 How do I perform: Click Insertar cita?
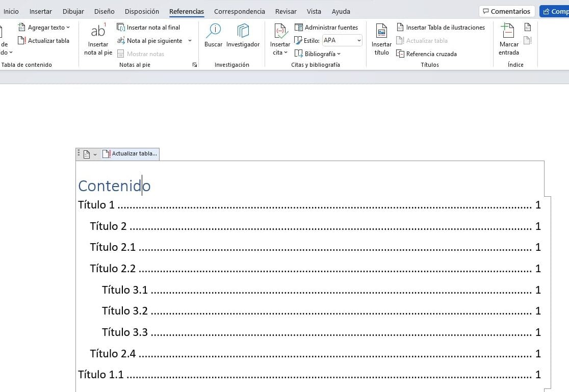(279, 41)
